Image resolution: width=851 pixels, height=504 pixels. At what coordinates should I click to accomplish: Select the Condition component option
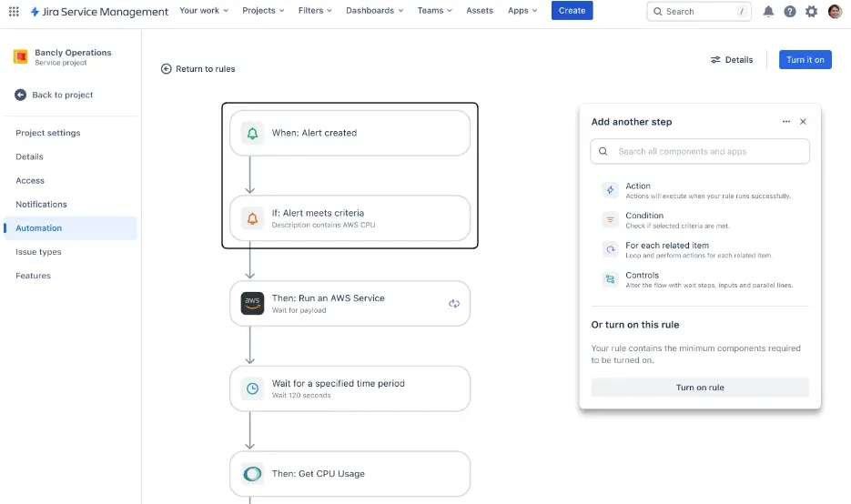point(644,219)
